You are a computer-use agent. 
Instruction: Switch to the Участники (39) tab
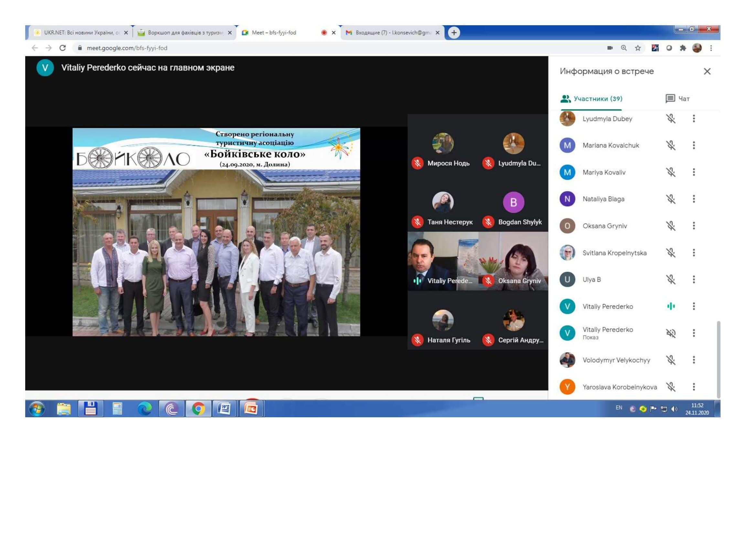tap(591, 99)
